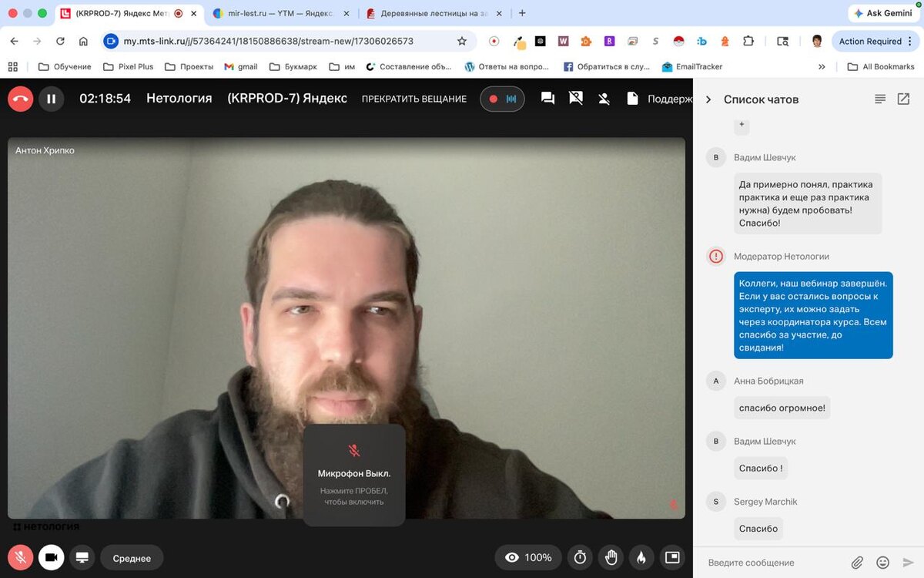Toggle the recording indicator button
924x578 pixels.
[502, 99]
